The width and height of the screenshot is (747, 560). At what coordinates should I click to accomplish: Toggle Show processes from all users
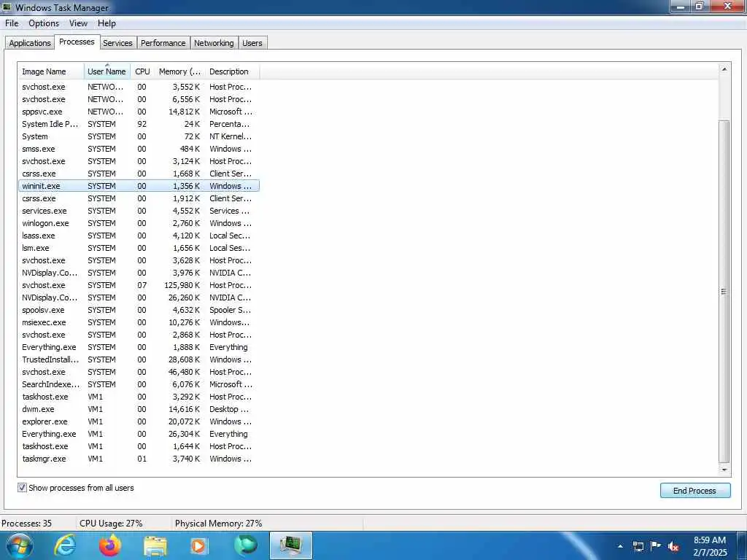(22, 488)
